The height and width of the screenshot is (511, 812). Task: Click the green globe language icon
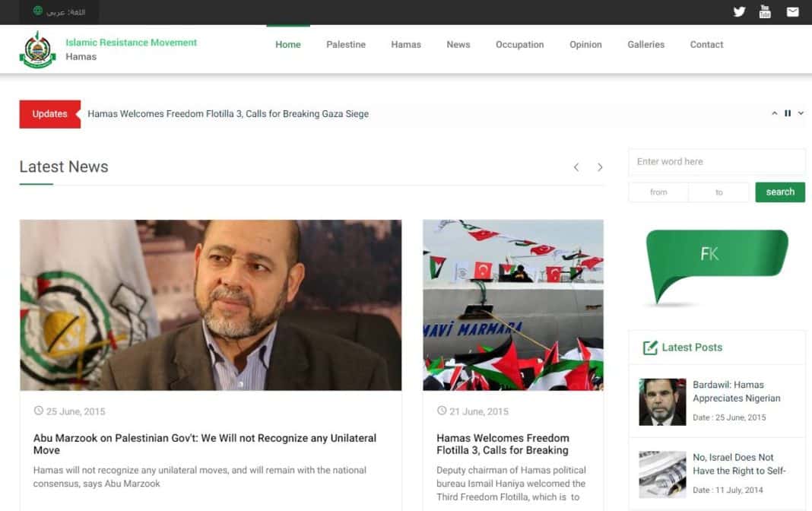click(38, 11)
